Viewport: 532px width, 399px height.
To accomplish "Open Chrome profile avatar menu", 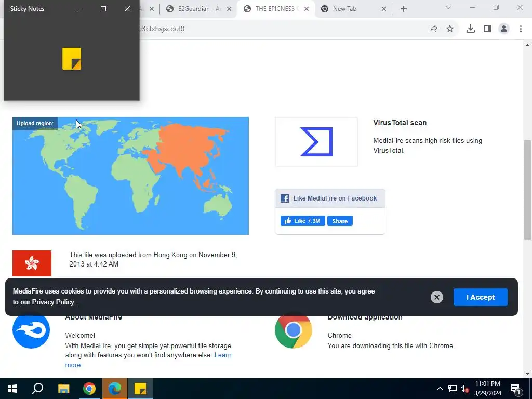I will (x=504, y=29).
